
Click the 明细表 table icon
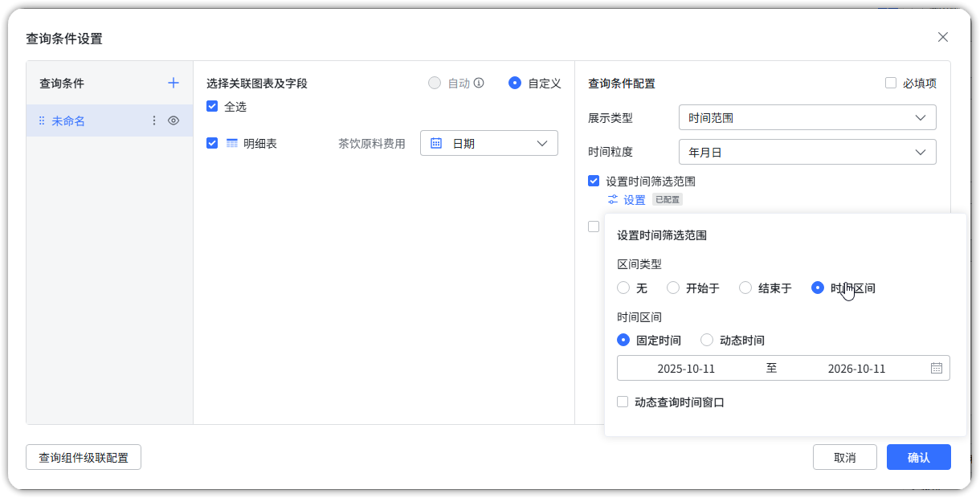click(232, 143)
